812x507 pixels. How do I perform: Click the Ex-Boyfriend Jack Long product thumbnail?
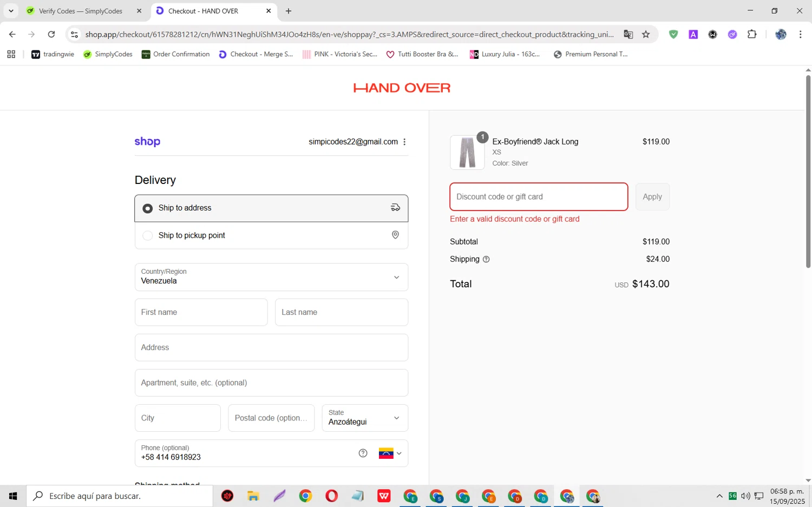(x=467, y=153)
